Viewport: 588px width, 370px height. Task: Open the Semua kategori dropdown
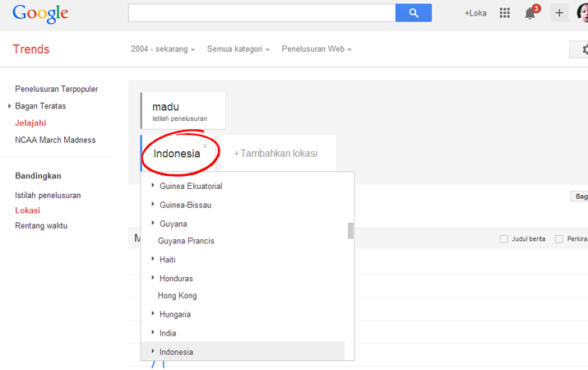point(238,49)
